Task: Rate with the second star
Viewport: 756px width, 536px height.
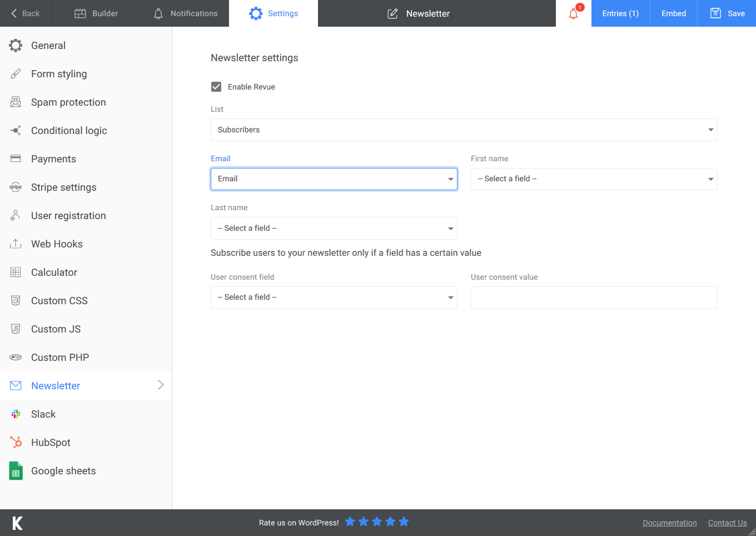Action: click(364, 522)
